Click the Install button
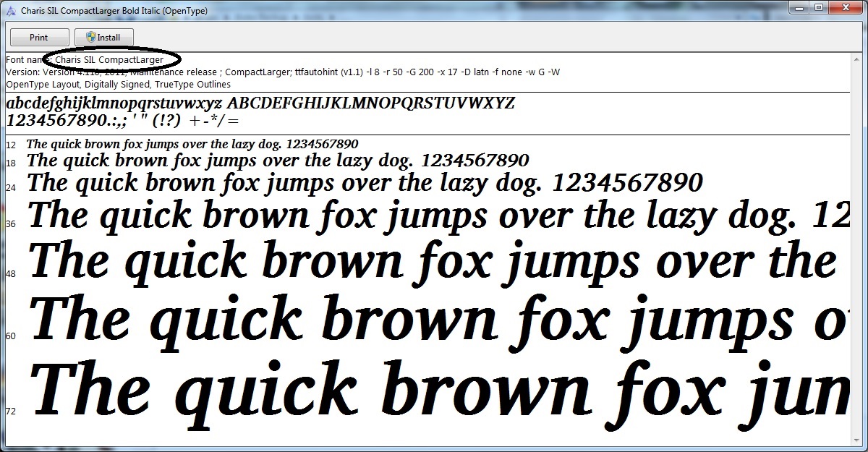 point(103,38)
